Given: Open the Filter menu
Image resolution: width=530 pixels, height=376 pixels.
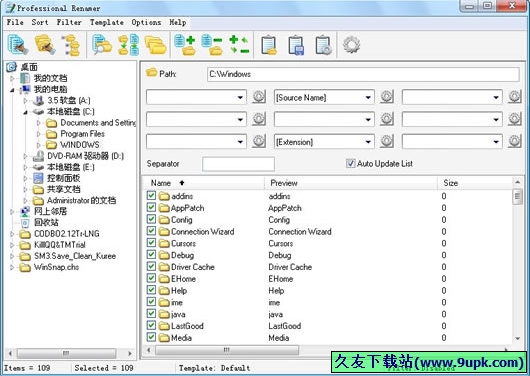Looking at the screenshot, I should click(69, 22).
